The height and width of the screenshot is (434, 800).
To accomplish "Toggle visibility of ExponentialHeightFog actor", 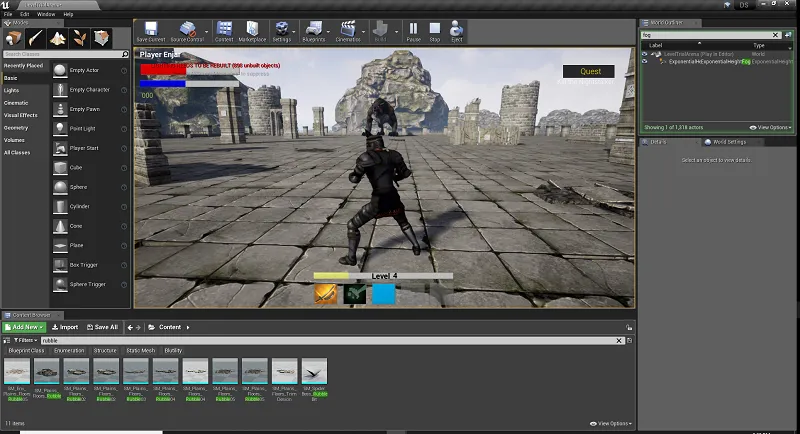I will pos(645,62).
